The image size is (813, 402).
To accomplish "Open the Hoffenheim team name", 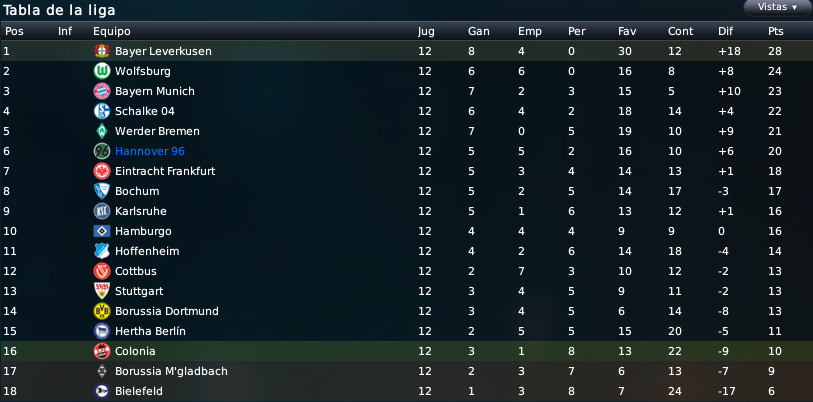I will pyautogui.click(x=147, y=251).
